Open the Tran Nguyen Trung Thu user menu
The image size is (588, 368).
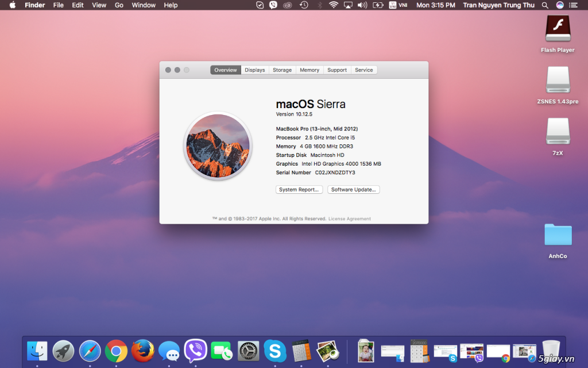coord(499,5)
